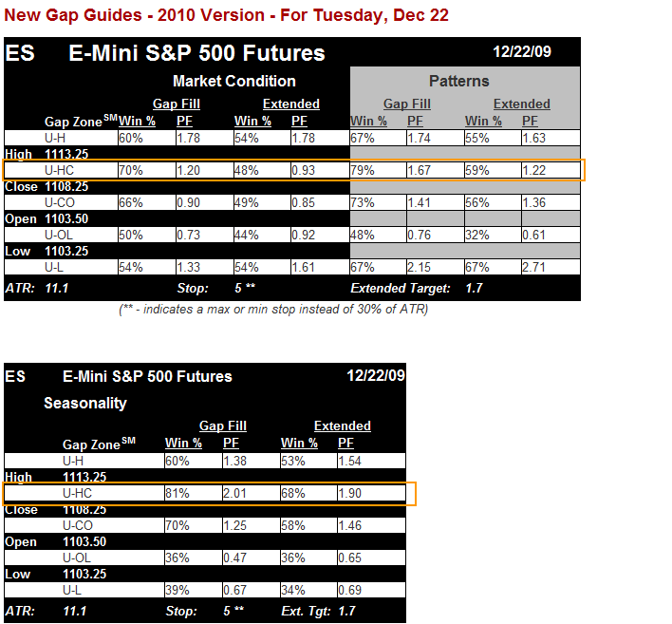This screenshot has width=672, height=624.
Task: Select the 2.71 PF cell in U-L row
Action: click(x=551, y=267)
